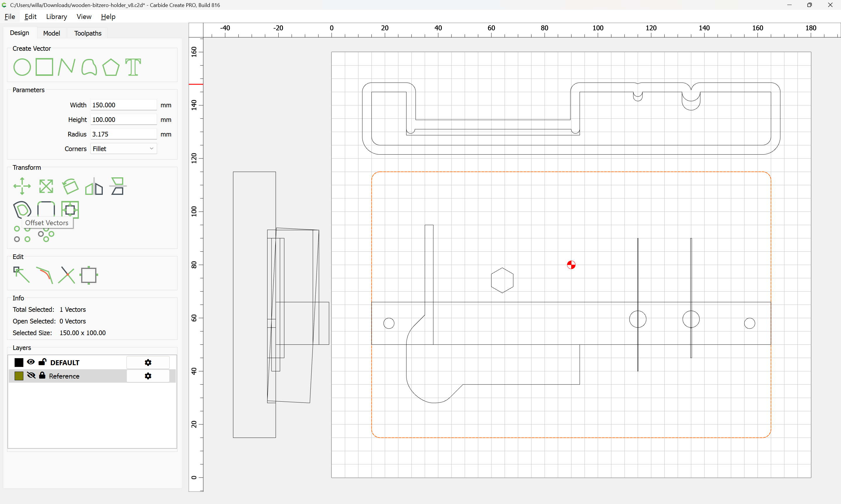Click the Text creation tool
The width and height of the screenshot is (841, 504).
[133, 67]
